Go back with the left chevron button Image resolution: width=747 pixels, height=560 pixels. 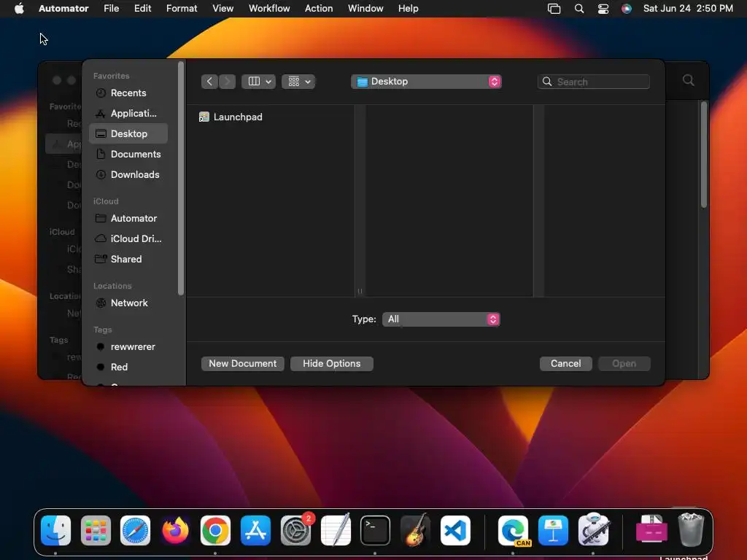(x=209, y=82)
